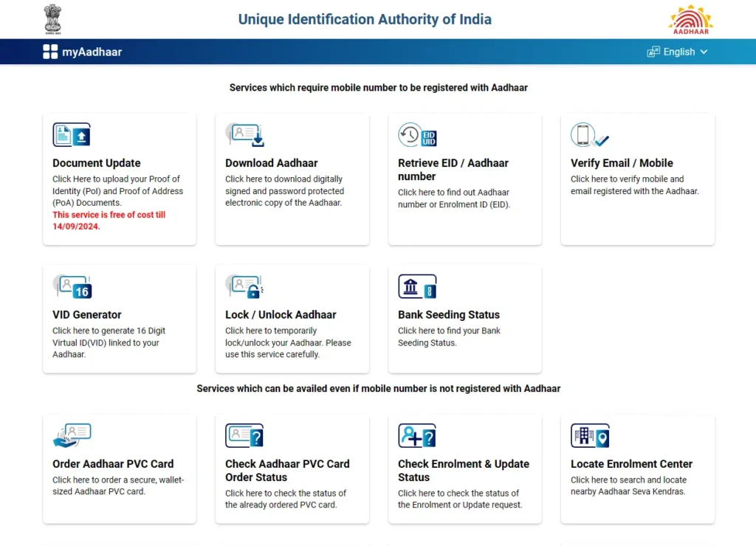Click the Locate Enrolment Center map icon

tap(590, 435)
